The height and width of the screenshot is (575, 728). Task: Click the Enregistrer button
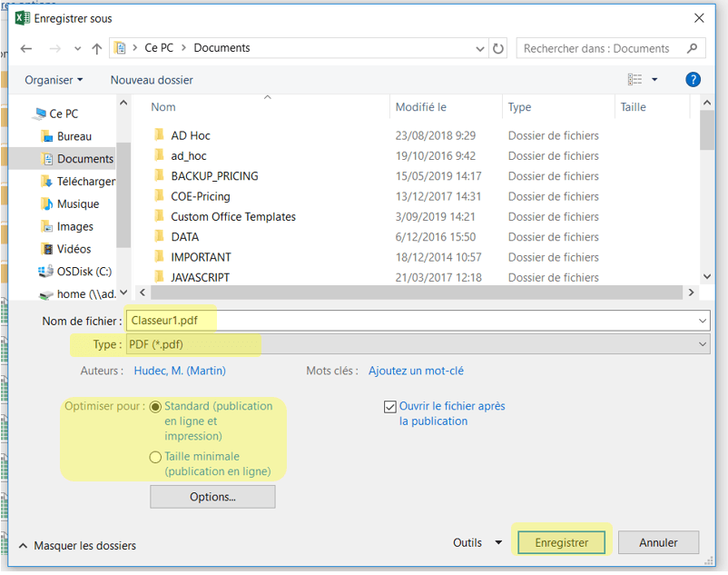561,542
